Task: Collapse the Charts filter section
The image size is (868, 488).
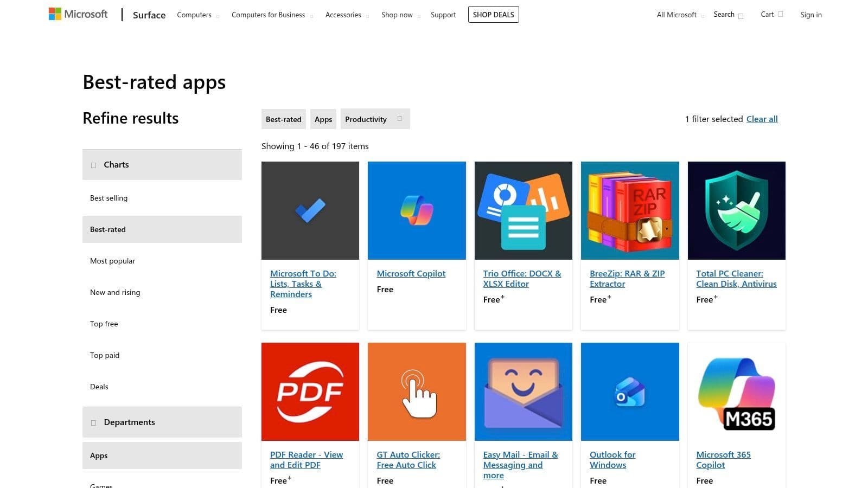Action: tap(162, 165)
